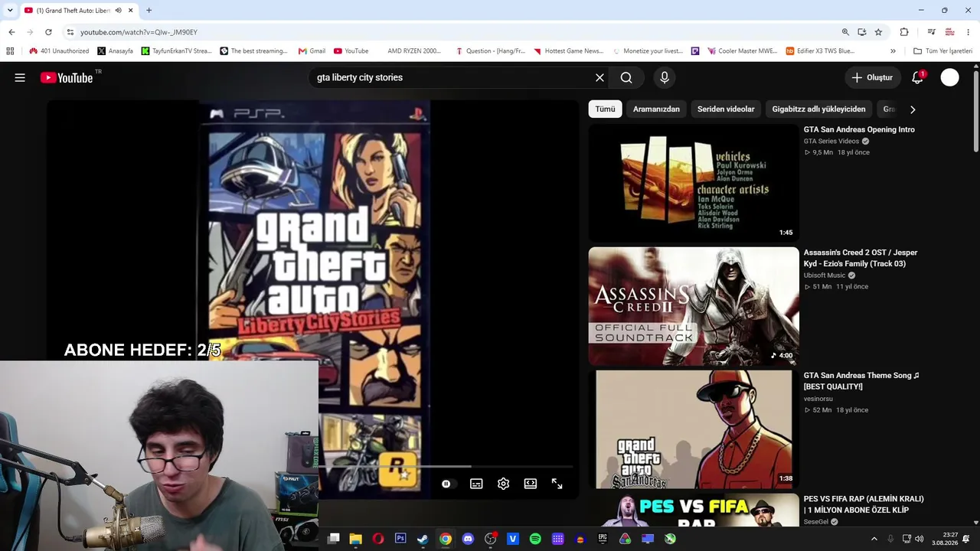Image resolution: width=980 pixels, height=551 pixels.
Task: Pause the video in the player
Action: (x=446, y=484)
